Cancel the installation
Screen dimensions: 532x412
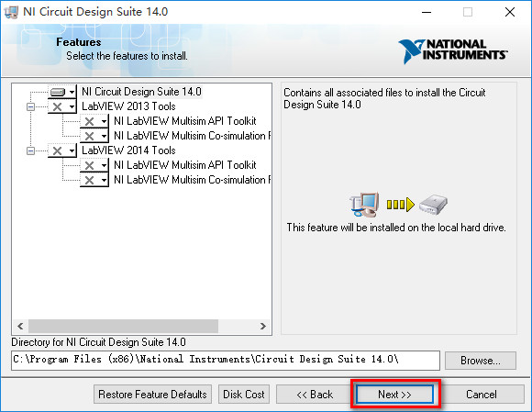click(482, 395)
